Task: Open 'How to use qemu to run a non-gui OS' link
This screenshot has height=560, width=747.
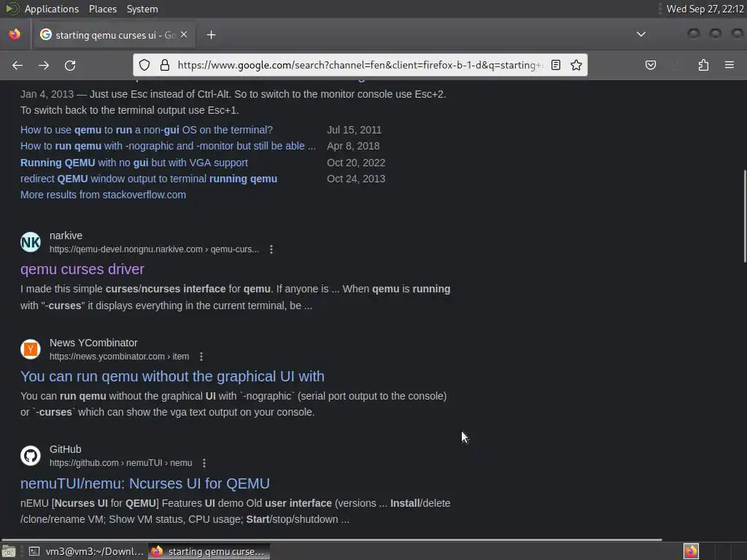Action: click(146, 130)
